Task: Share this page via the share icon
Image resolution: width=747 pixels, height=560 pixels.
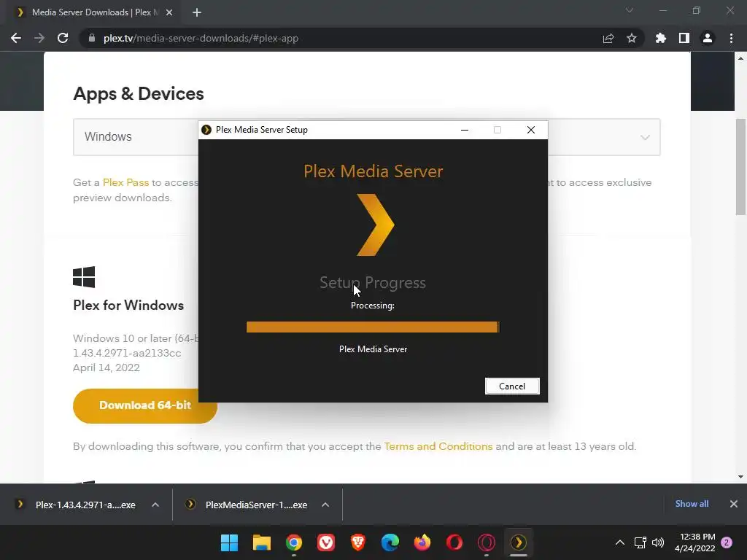Action: click(608, 38)
